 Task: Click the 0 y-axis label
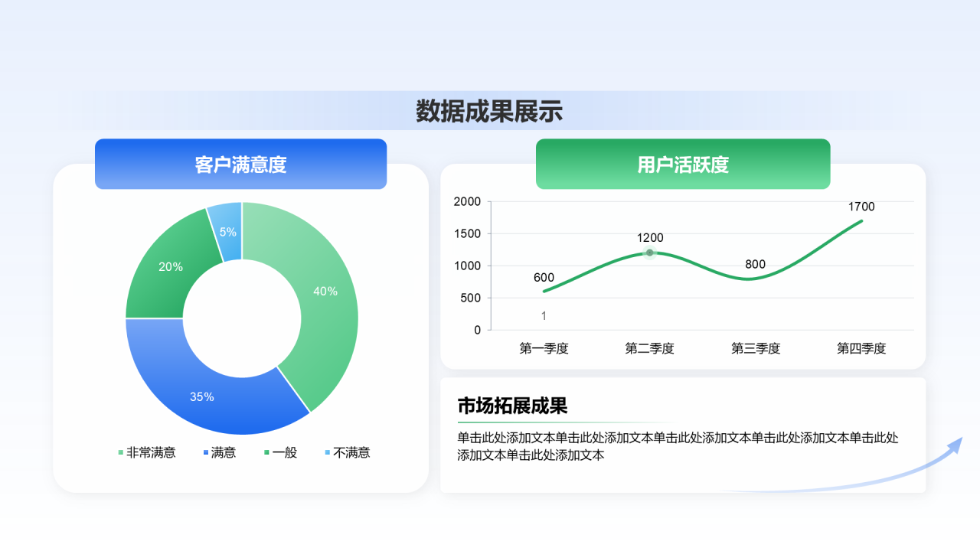coord(478,330)
